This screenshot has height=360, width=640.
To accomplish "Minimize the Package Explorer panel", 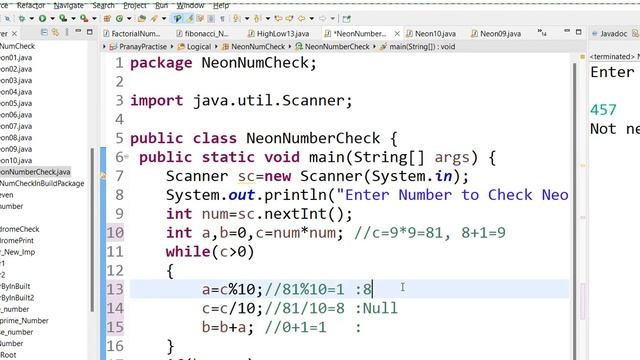I will tap(78, 31).
